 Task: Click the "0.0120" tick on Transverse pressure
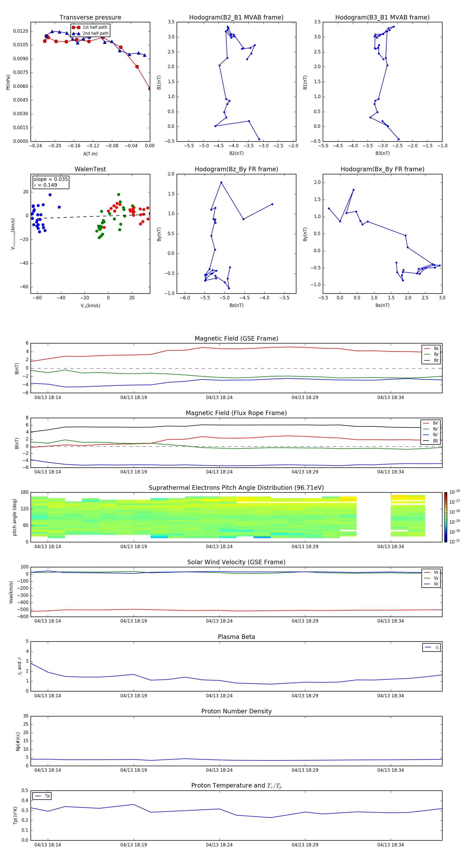[x=21, y=31]
